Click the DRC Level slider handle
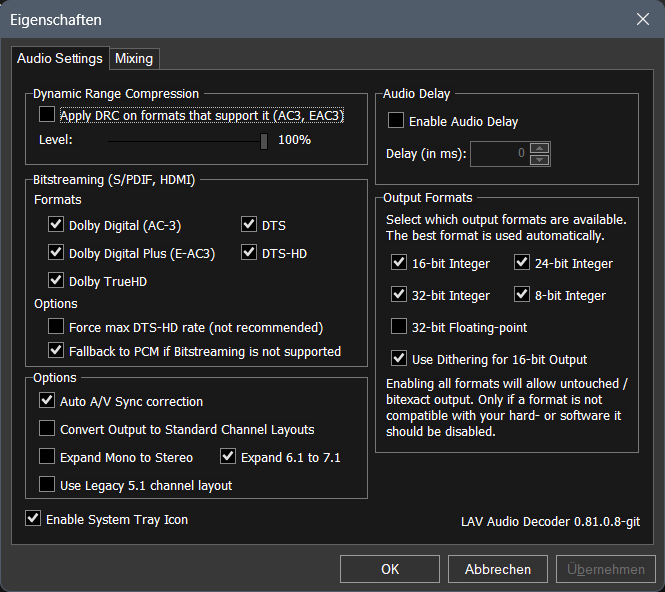Viewport: 665px width, 592px height. coord(264,141)
